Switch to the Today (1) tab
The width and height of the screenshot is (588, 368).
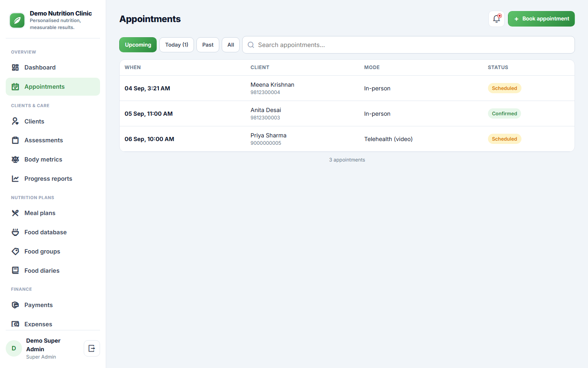(176, 45)
